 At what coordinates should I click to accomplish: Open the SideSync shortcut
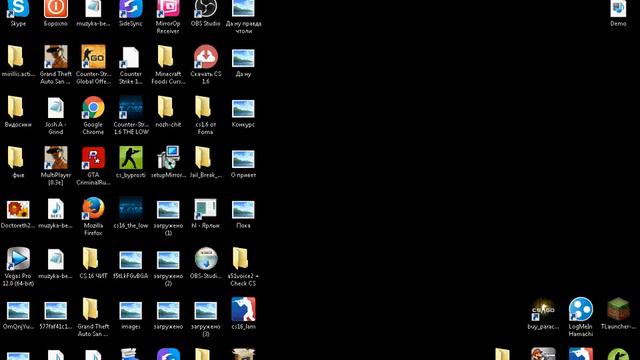pos(131,9)
